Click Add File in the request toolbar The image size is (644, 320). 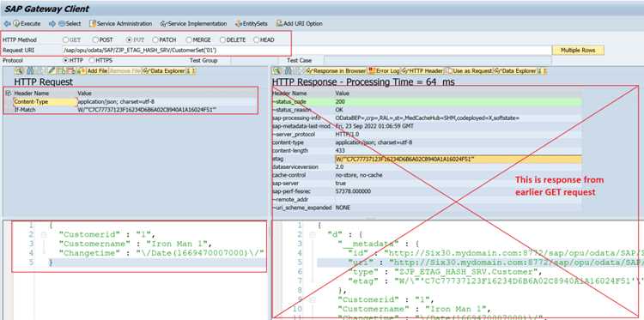(94, 71)
